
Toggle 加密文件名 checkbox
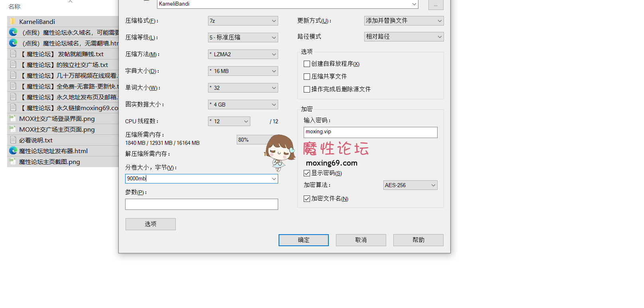pos(306,199)
